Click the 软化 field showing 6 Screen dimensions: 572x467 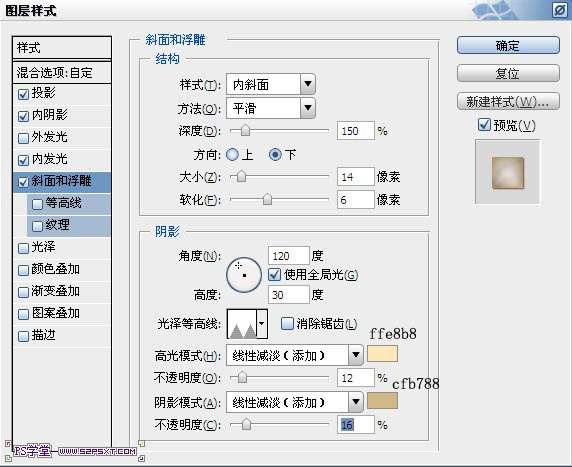point(356,200)
